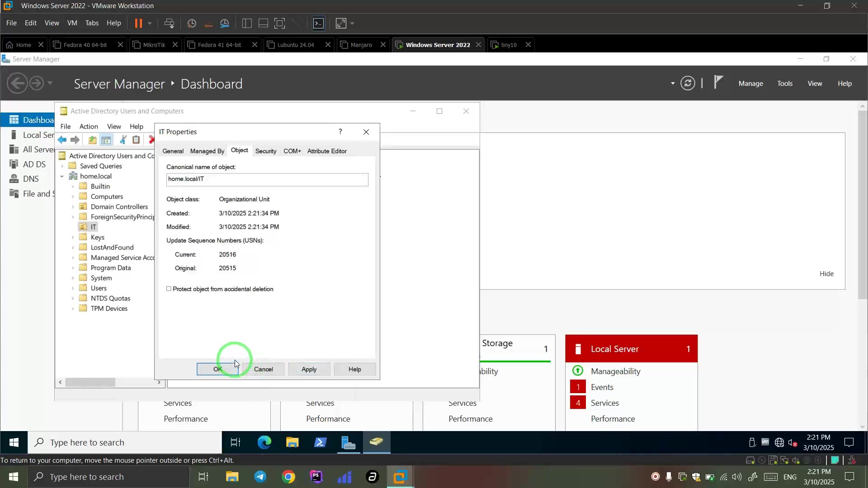Click the Server Manager refresh icon
Screen dimensions: 868x488
tap(688, 83)
